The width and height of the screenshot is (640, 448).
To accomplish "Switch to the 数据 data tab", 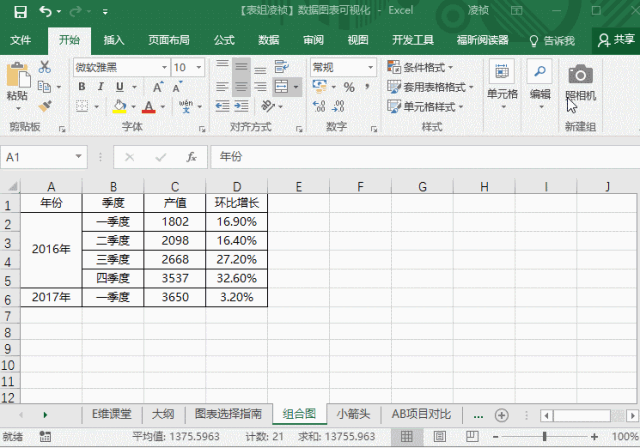I will click(x=269, y=40).
